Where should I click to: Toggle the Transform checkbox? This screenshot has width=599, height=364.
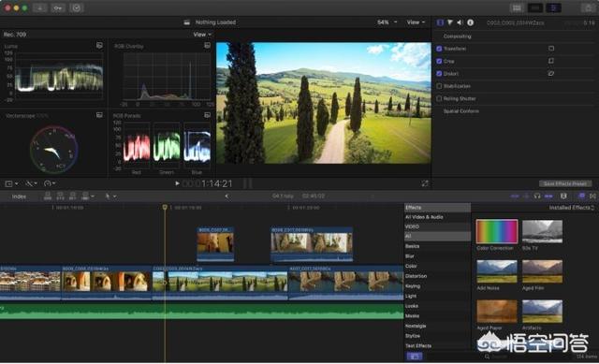click(439, 49)
